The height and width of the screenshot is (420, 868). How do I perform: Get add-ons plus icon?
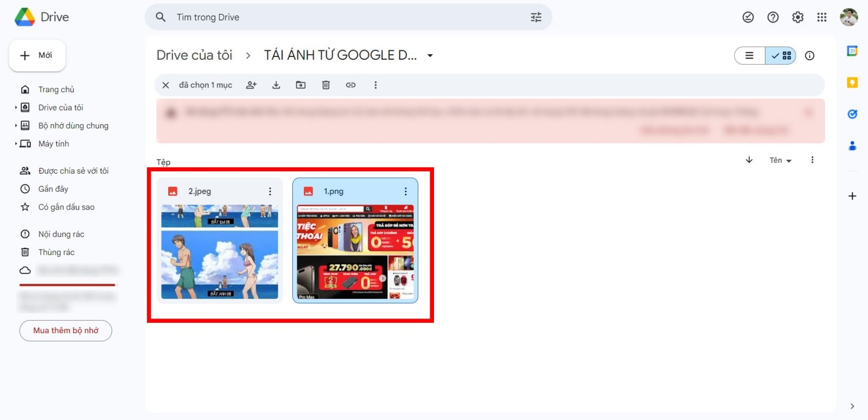[852, 196]
